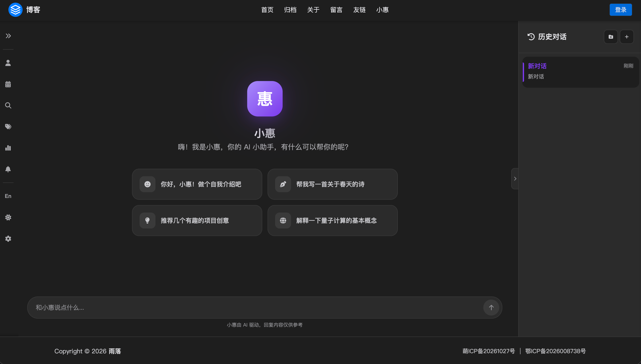This screenshot has width=641, height=364.
Task: Start a new chat with the plus icon
Action: click(627, 37)
